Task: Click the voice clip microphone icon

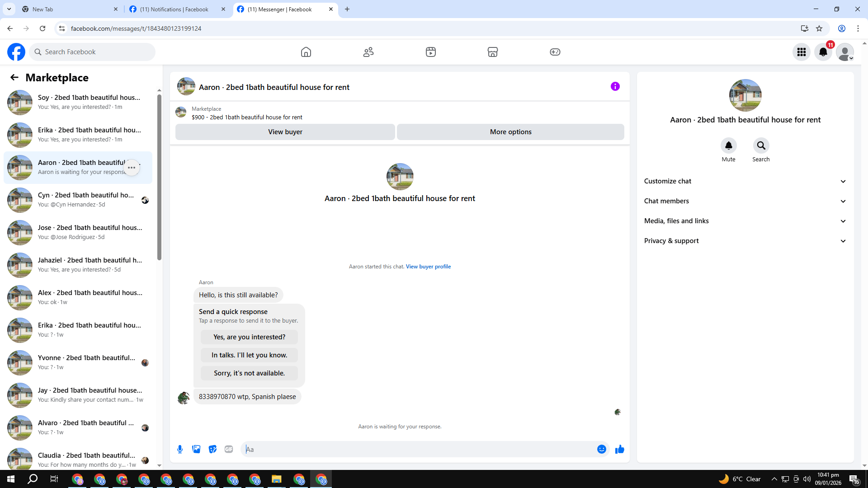Action: pyautogui.click(x=180, y=449)
